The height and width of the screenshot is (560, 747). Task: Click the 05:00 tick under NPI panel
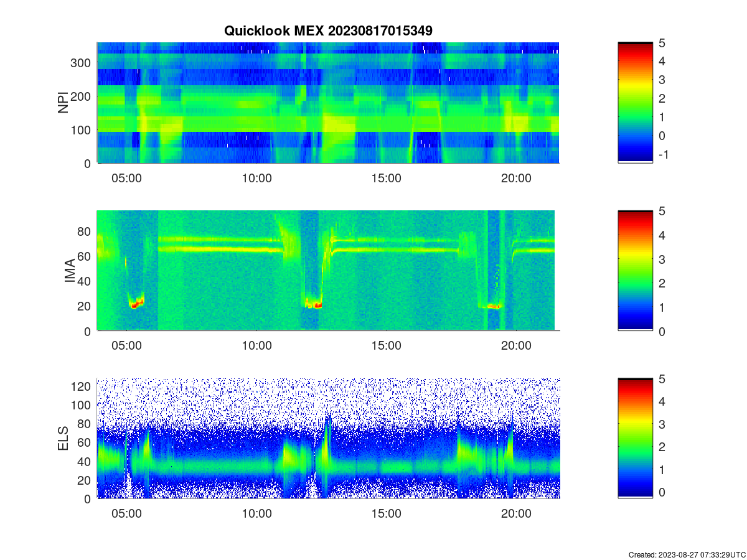[127, 178]
